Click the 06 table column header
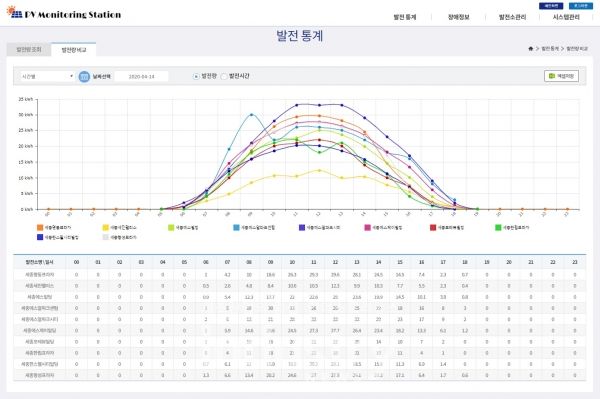600x399 pixels. pos(206,262)
